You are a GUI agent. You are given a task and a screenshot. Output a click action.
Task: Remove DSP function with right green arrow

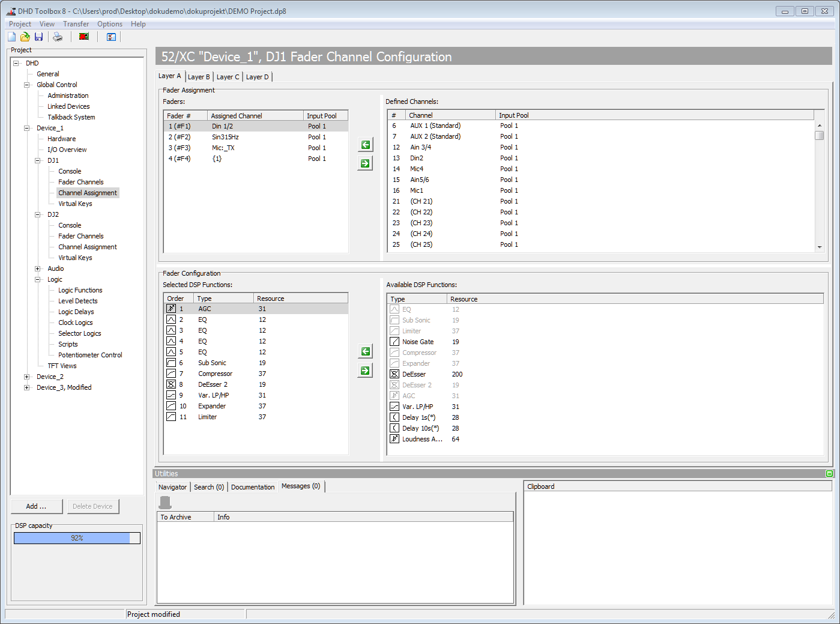pos(365,370)
